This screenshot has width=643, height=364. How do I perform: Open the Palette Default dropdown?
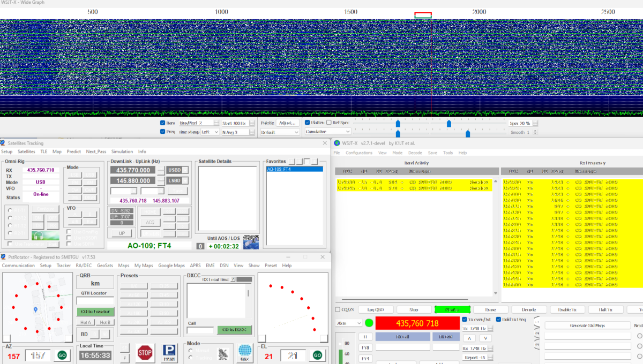(280, 132)
